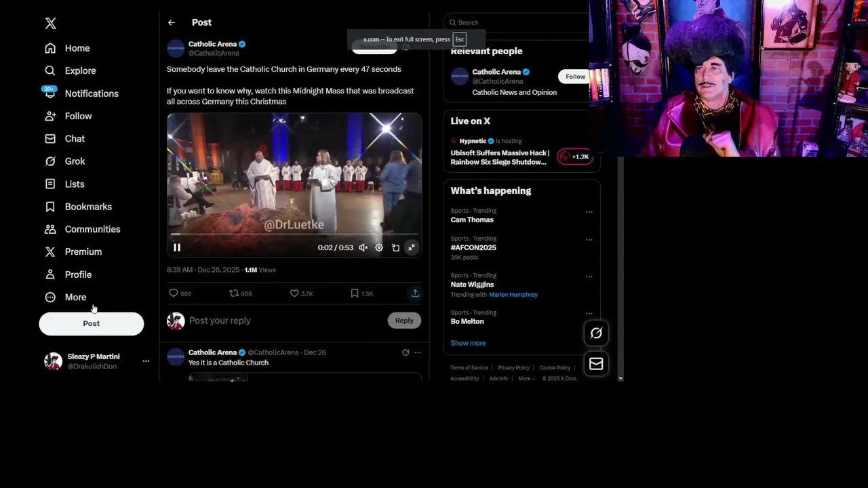Open Ads info footer link
This screenshot has height=488, width=868.
pyautogui.click(x=498, y=379)
